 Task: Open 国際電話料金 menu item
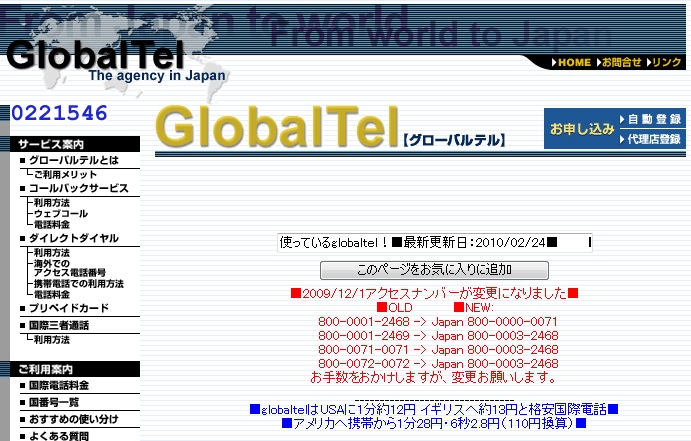coord(59,385)
